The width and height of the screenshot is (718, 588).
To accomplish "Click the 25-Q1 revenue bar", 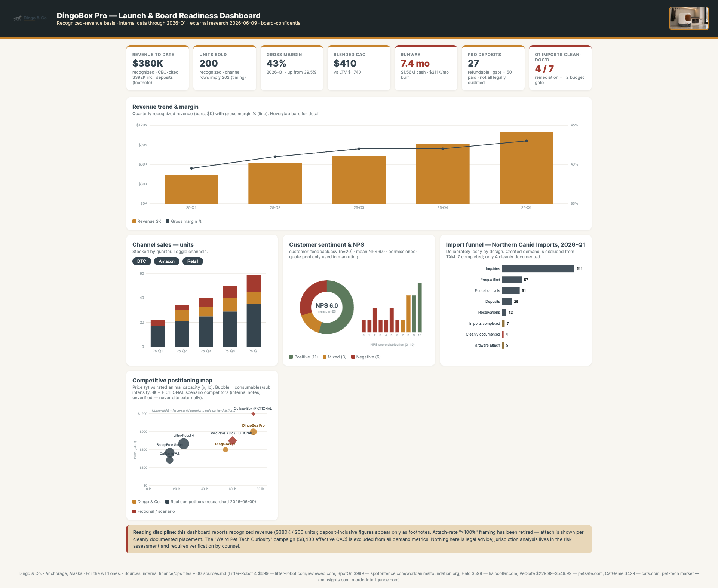I will pyautogui.click(x=191, y=189).
